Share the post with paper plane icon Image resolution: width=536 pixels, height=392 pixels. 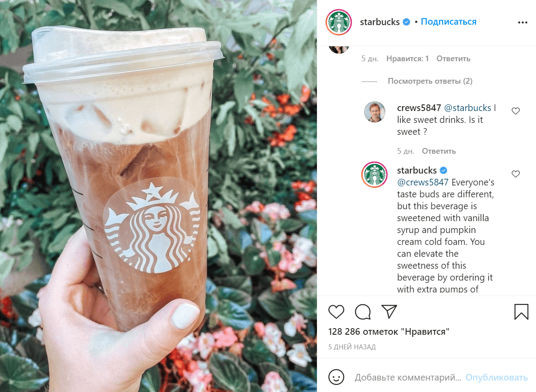(389, 312)
